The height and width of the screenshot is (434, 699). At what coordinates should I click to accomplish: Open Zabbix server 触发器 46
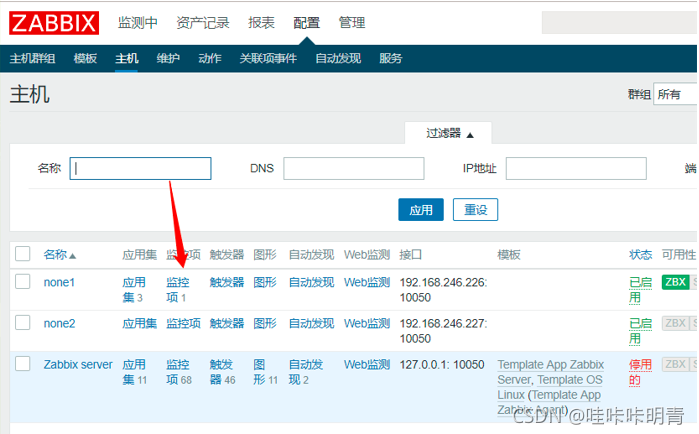coord(222,372)
